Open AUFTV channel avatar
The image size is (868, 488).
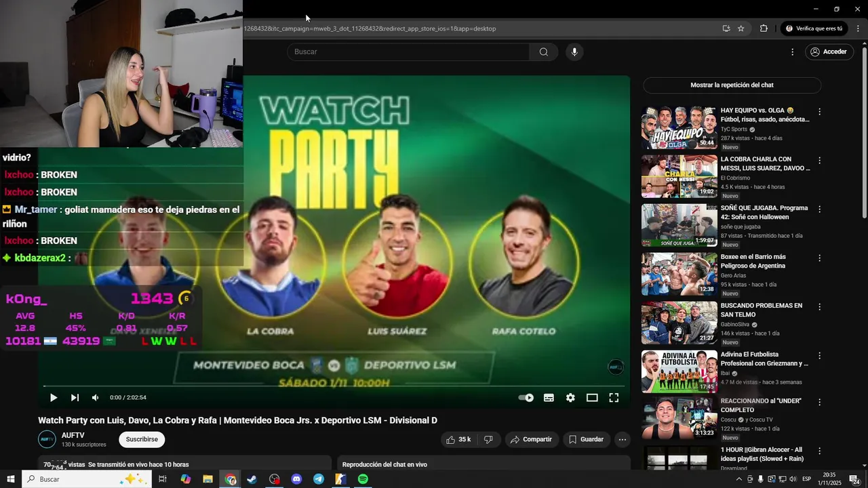click(x=47, y=439)
